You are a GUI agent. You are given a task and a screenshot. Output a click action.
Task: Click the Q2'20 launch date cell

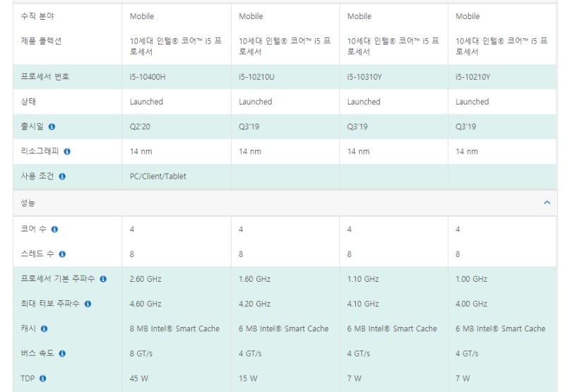(x=140, y=127)
